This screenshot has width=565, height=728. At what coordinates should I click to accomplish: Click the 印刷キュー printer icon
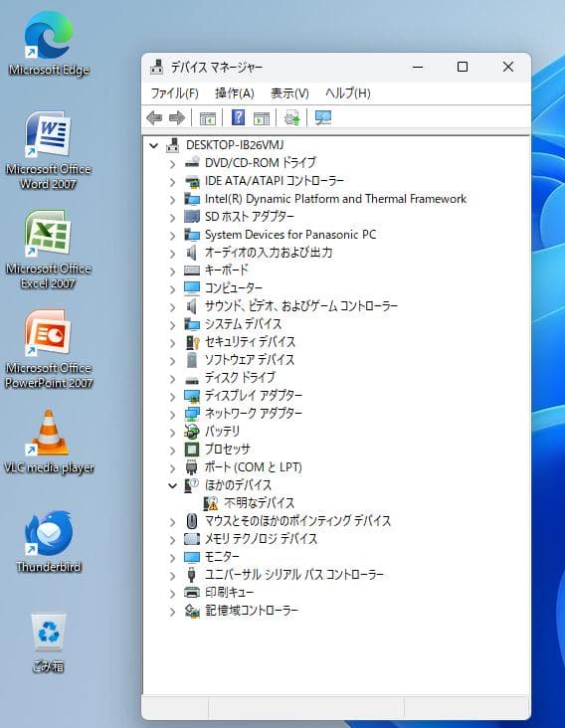[x=192, y=593]
